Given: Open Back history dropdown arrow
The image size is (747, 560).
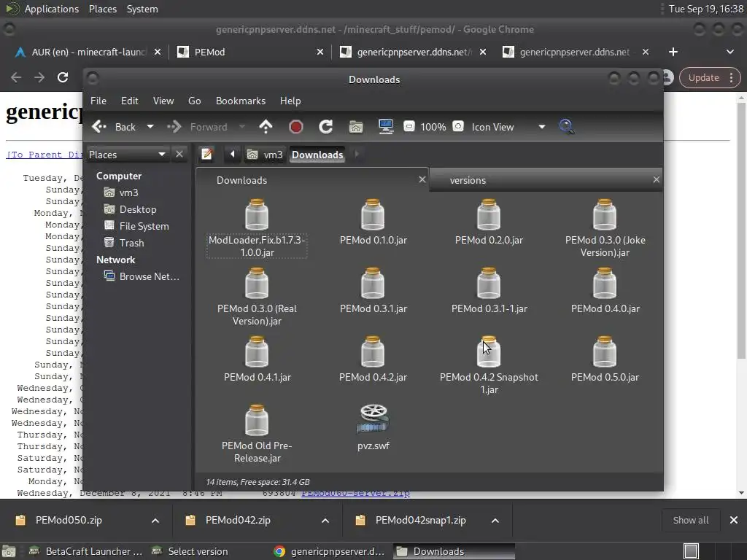Looking at the screenshot, I should [x=150, y=127].
